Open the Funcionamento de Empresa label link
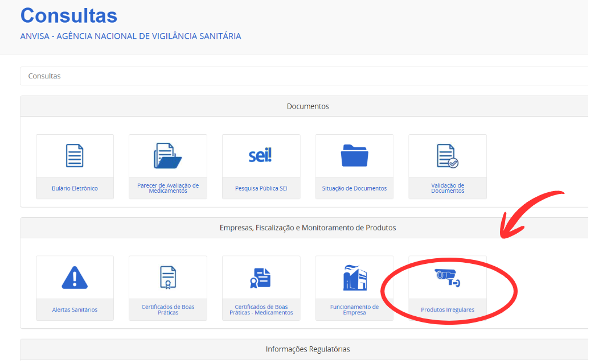Screen dimensions: 607x364 (x=354, y=309)
